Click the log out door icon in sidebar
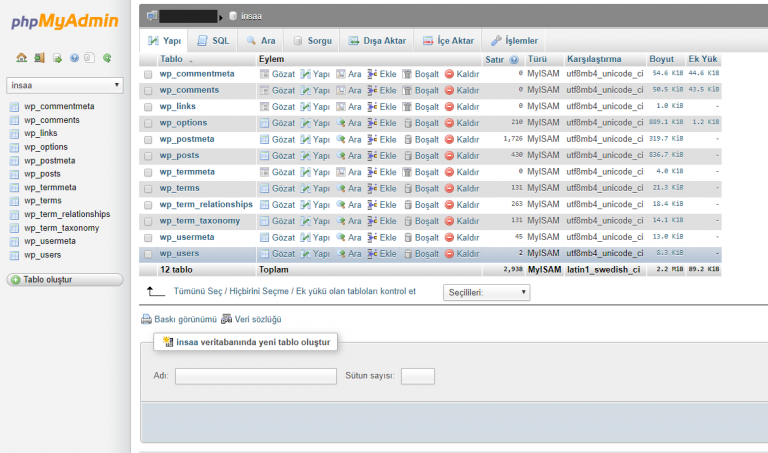768x453 pixels. coord(39,58)
